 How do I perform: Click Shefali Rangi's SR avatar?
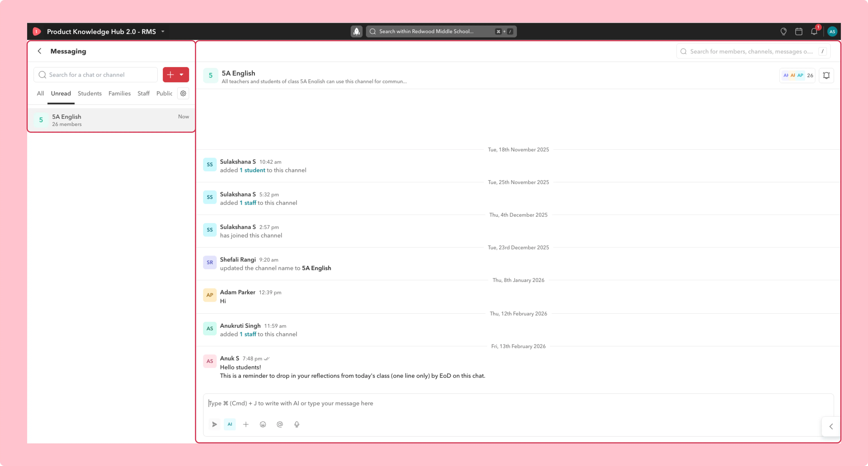point(210,263)
